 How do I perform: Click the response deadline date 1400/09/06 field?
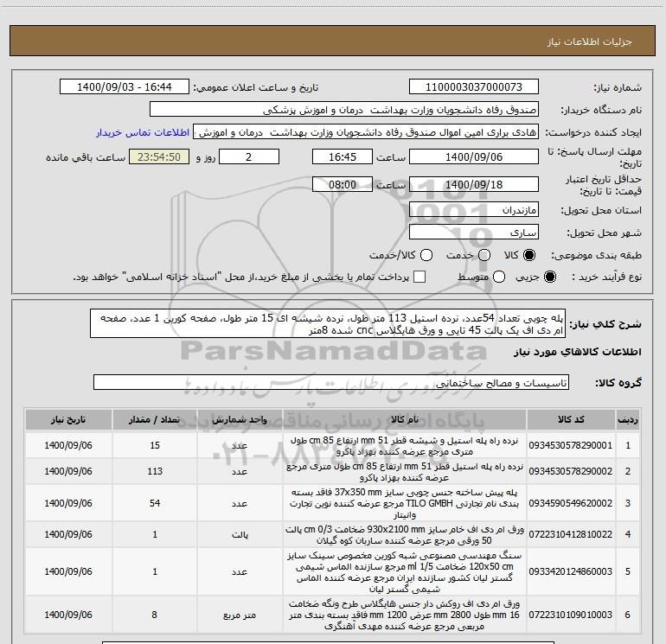(x=474, y=157)
